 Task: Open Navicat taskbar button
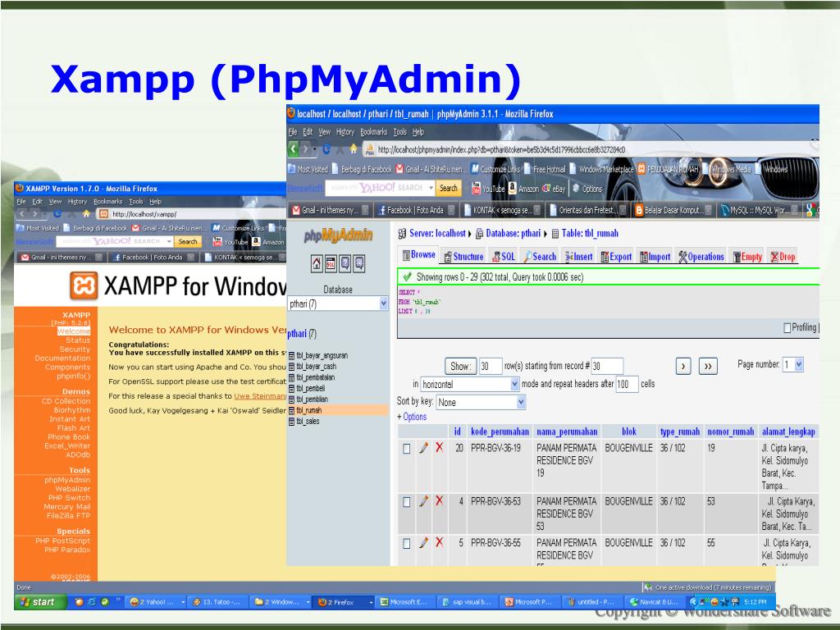(x=655, y=602)
